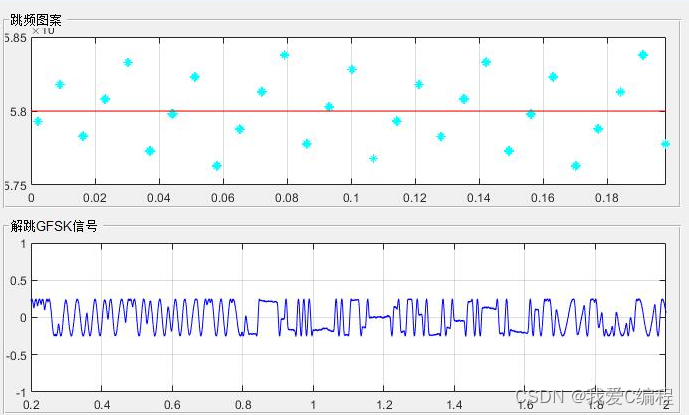Click the highest cyan marker near x=0.08

tap(285, 55)
